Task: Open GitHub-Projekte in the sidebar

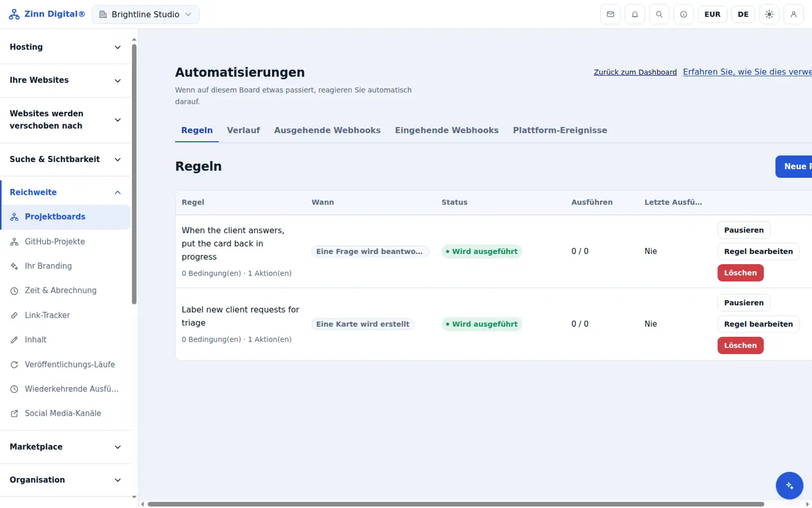Action: pos(65,242)
